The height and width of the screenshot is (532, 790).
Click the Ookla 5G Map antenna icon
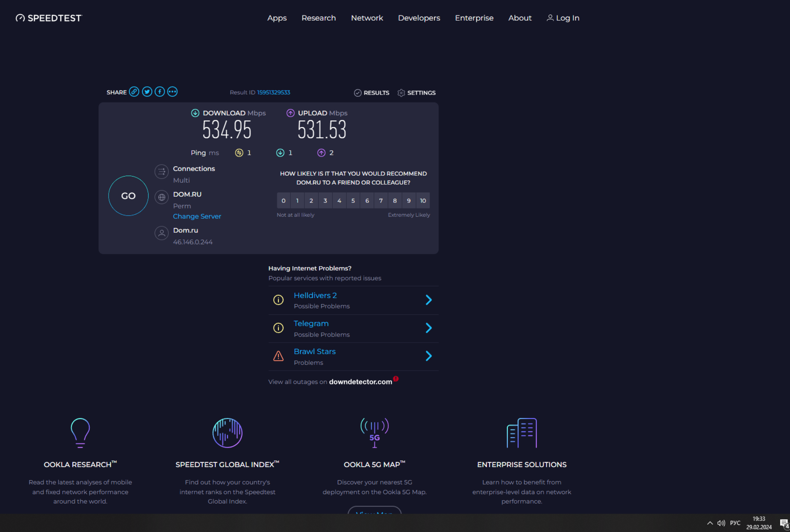374,433
